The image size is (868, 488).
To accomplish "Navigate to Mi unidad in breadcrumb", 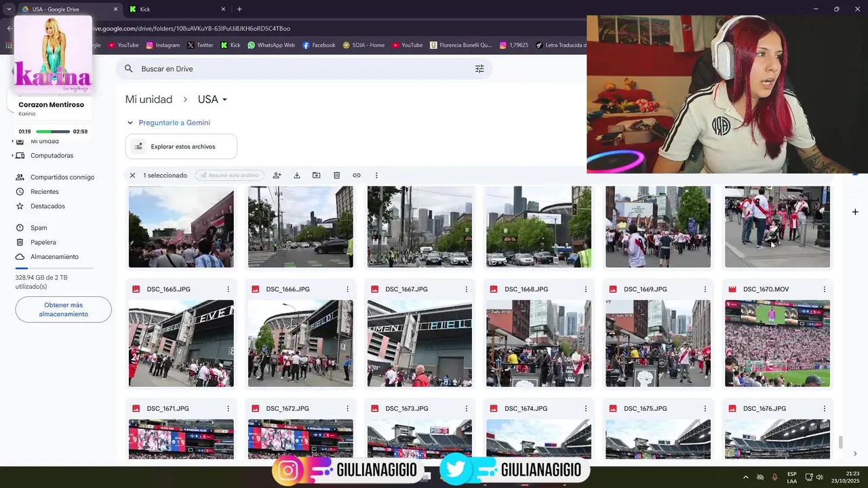I will 149,100.
